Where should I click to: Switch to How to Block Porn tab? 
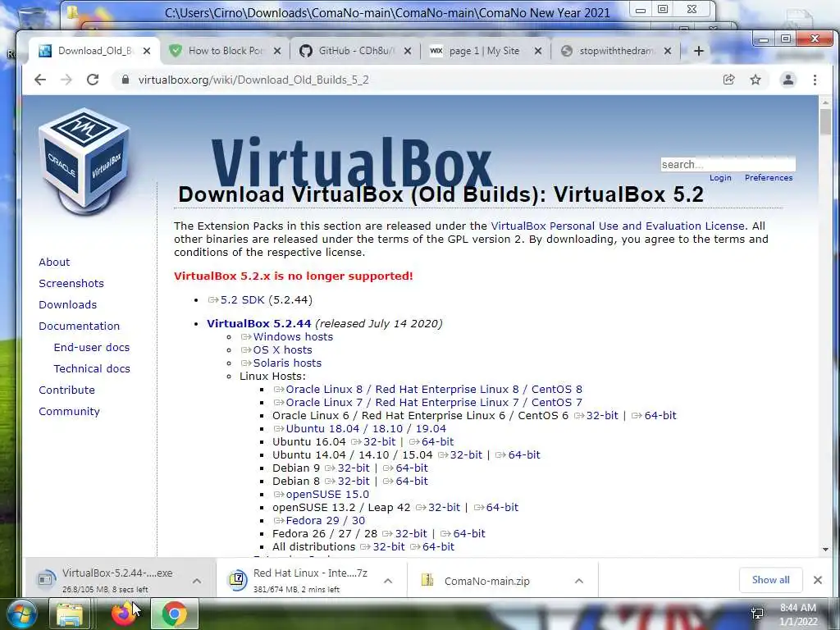(x=225, y=51)
